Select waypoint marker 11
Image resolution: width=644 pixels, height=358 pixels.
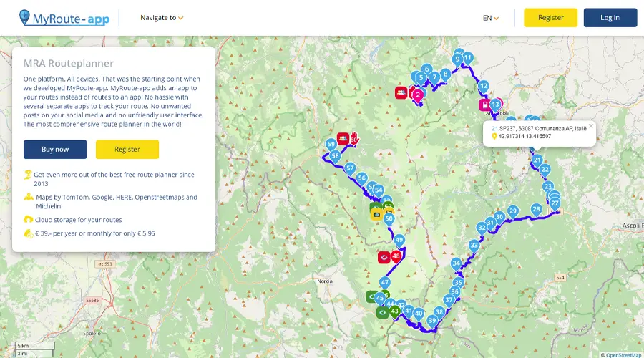(467, 58)
